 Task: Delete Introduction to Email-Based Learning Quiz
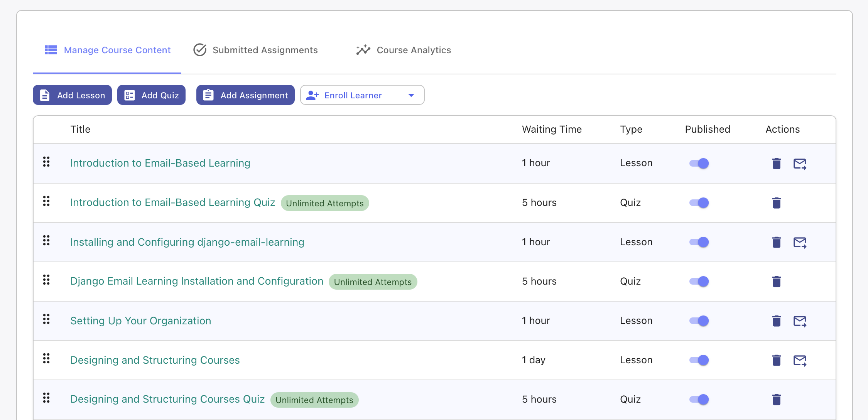777,203
